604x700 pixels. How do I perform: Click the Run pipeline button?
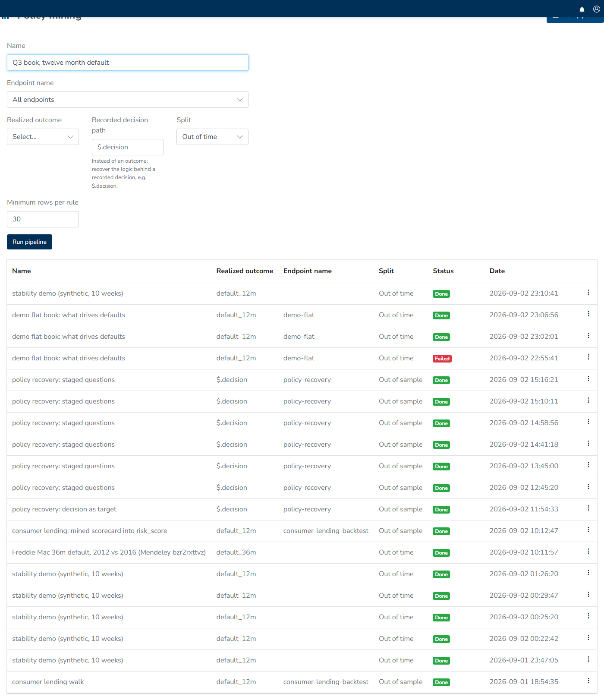[29, 242]
